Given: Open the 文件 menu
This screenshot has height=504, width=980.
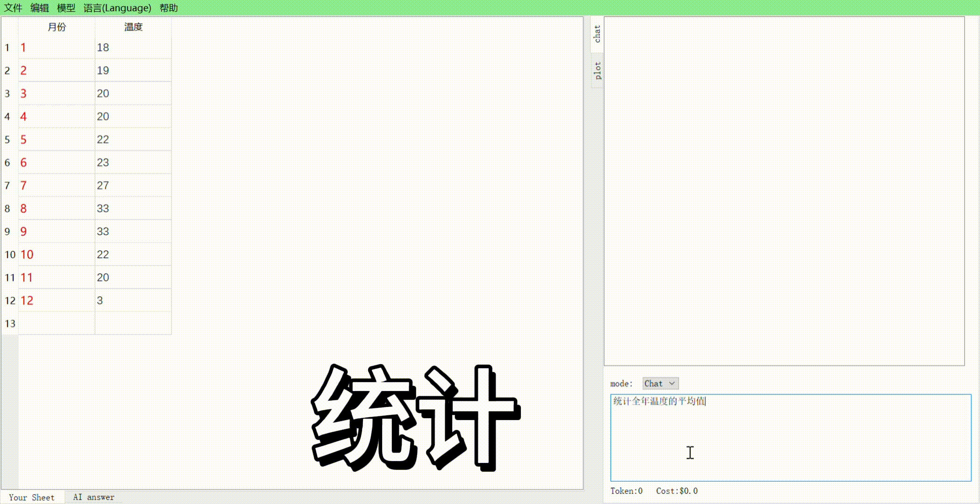Looking at the screenshot, I should pyautogui.click(x=13, y=8).
